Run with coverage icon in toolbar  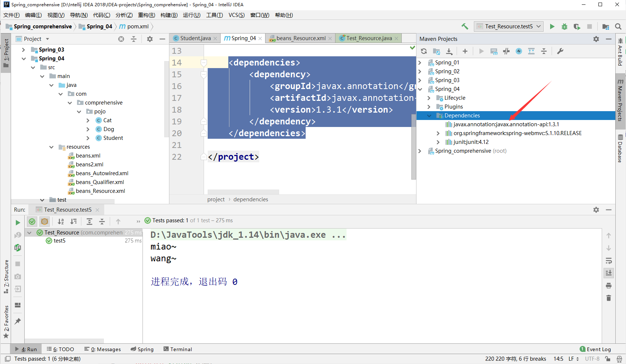[x=577, y=26]
